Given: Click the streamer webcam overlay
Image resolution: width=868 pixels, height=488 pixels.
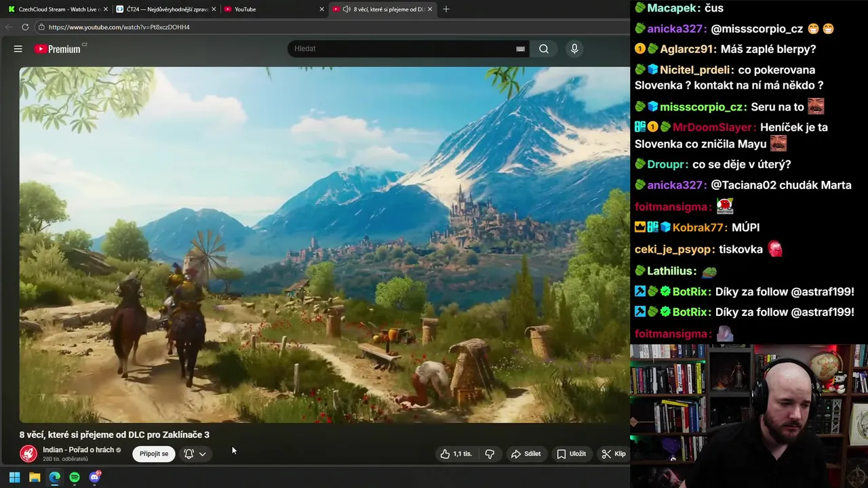Looking at the screenshot, I should click(749, 416).
